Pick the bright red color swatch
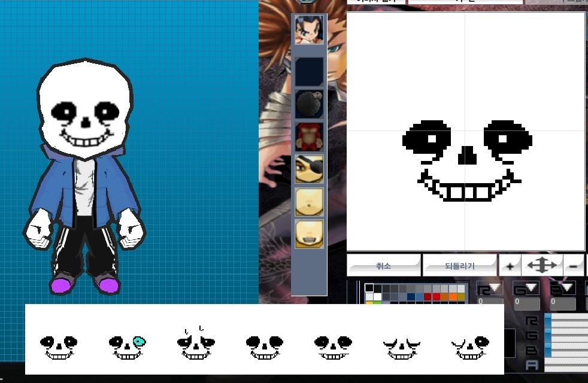Viewport: 588px width, 383px height. click(x=436, y=297)
